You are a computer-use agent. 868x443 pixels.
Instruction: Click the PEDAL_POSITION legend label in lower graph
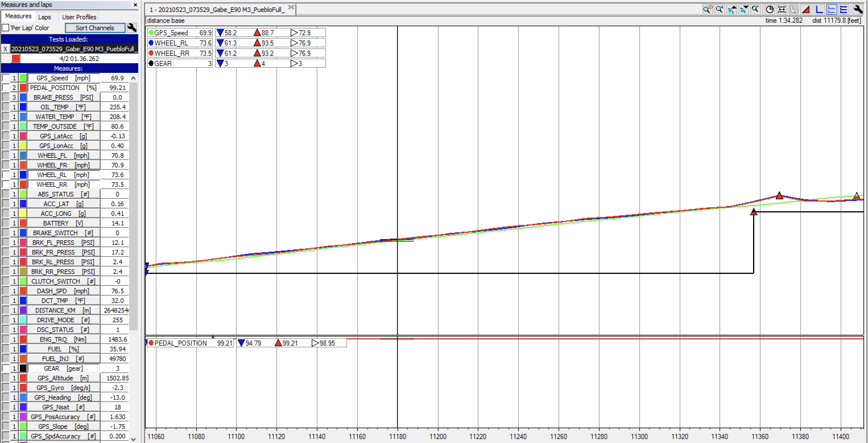coord(181,343)
